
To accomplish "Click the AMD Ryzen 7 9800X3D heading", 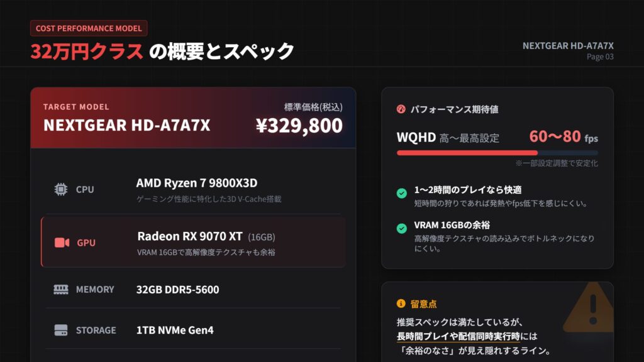I will click(196, 184).
